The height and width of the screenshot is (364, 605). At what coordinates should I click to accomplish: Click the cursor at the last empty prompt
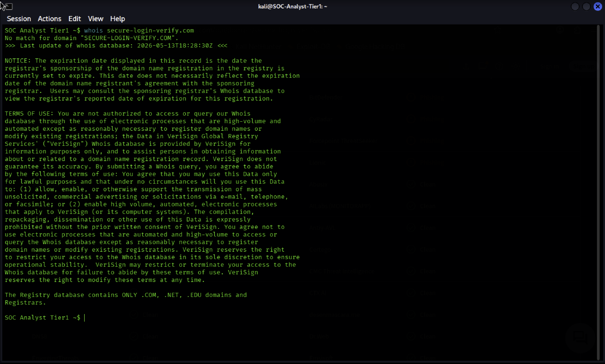tap(84, 318)
